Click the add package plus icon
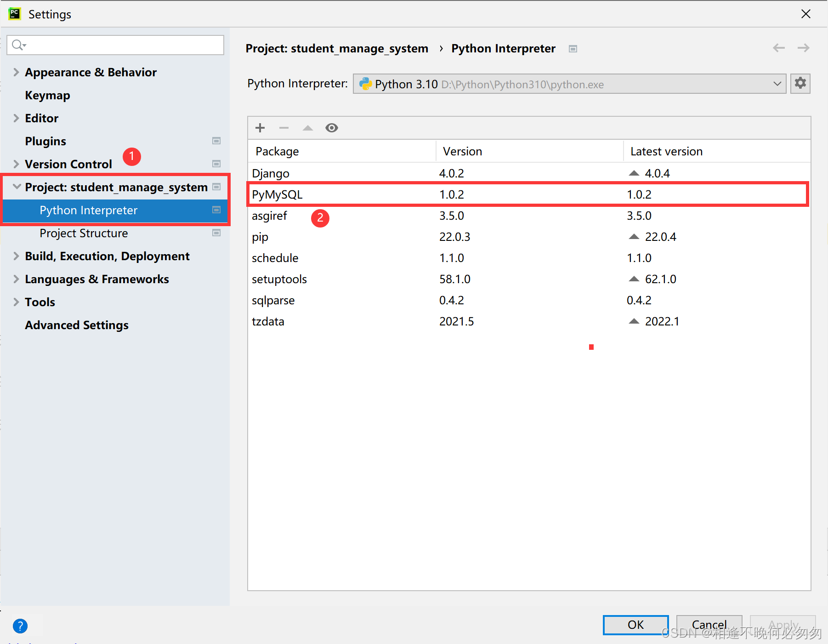Screen dimensions: 828x644 260,128
